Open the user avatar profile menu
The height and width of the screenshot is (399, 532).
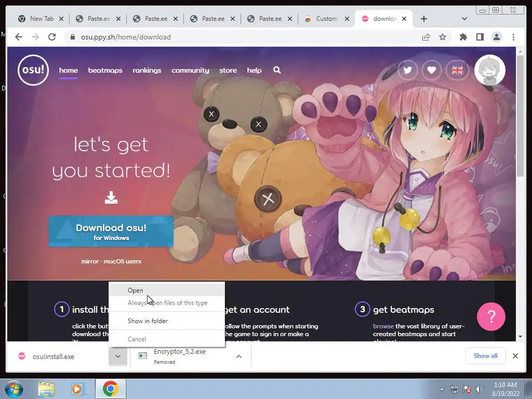pos(489,70)
